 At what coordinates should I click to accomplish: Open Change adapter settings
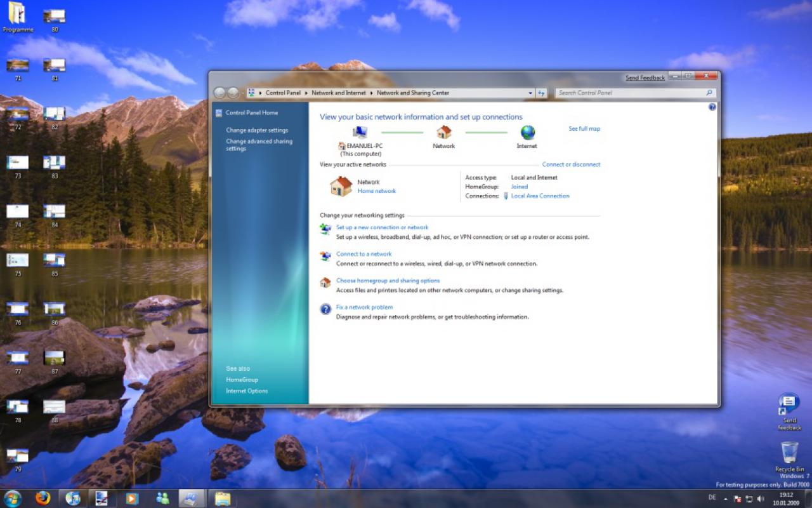[257, 130]
